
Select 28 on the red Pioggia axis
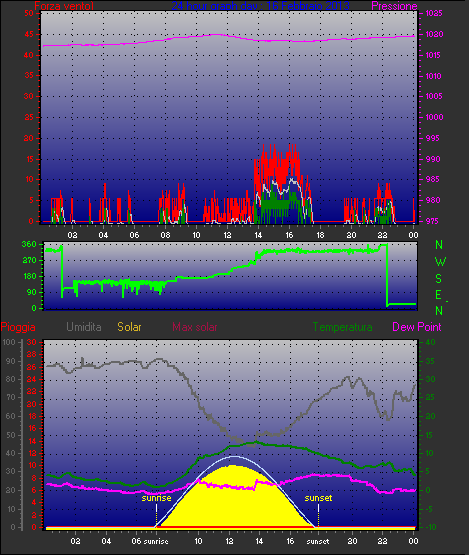pos(32,355)
